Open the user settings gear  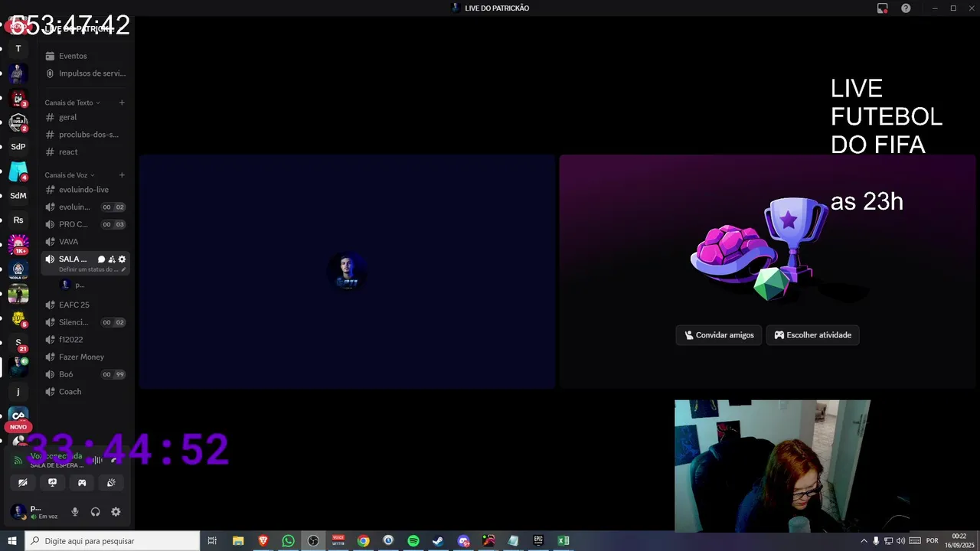point(116,512)
